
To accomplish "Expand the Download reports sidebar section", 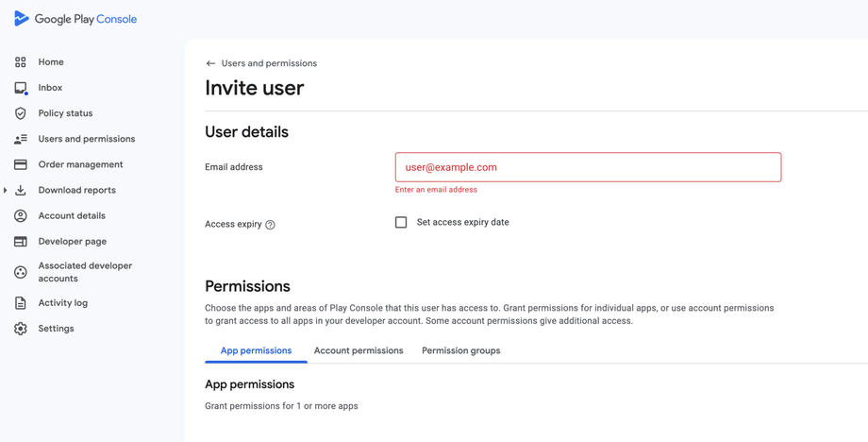I will click(6, 190).
